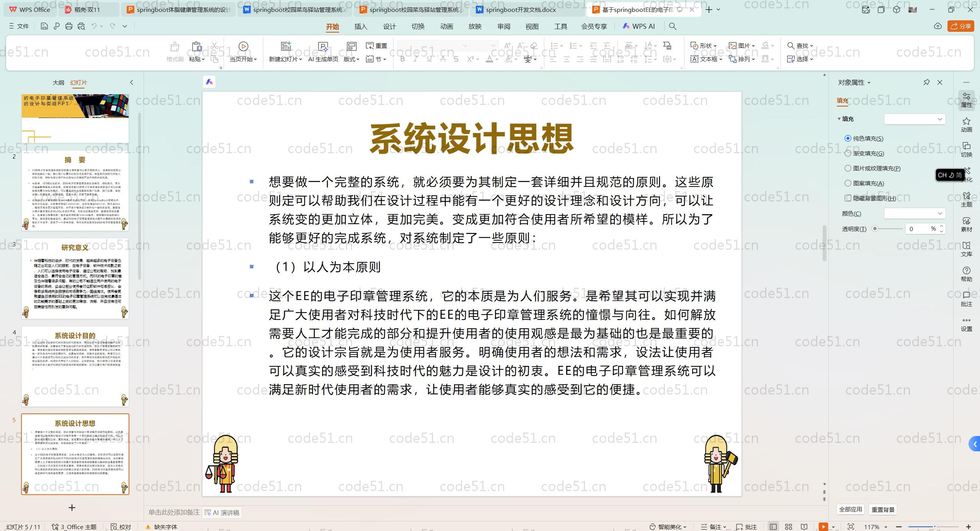
Task: Click the Apply to All (全部应用) button
Action: coord(850,510)
